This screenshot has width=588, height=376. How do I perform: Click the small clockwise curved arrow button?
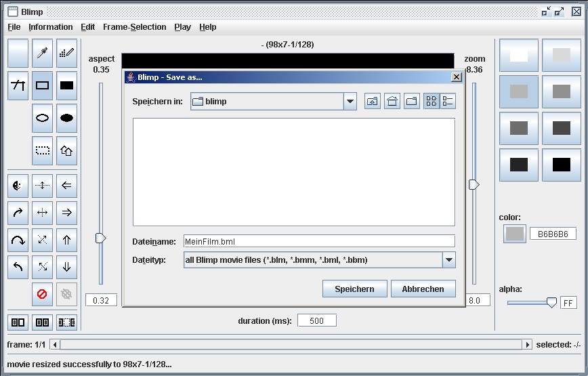click(x=18, y=213)
